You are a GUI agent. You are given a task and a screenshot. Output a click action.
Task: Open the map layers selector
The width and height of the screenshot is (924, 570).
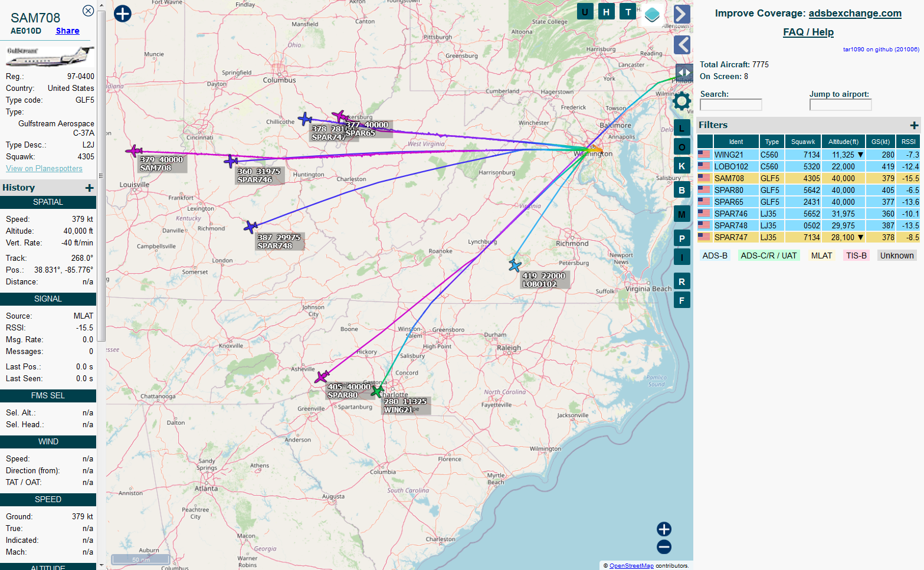[652, 14]
